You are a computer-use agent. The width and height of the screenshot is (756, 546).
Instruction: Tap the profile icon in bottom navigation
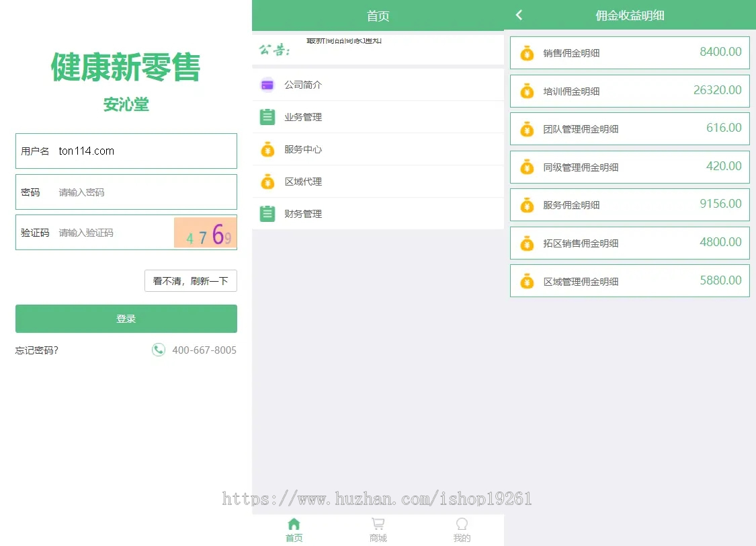pos(462,524)
